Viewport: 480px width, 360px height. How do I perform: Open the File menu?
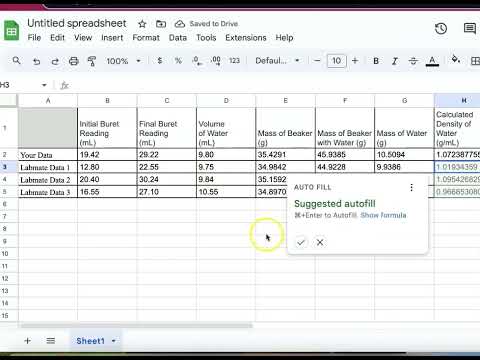34,38
